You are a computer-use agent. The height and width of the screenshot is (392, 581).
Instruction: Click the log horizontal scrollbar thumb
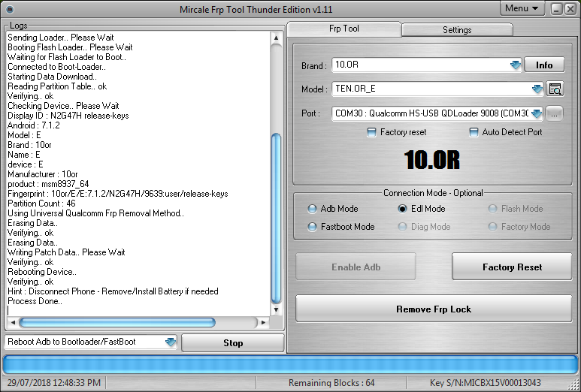(x=117, y=322)
